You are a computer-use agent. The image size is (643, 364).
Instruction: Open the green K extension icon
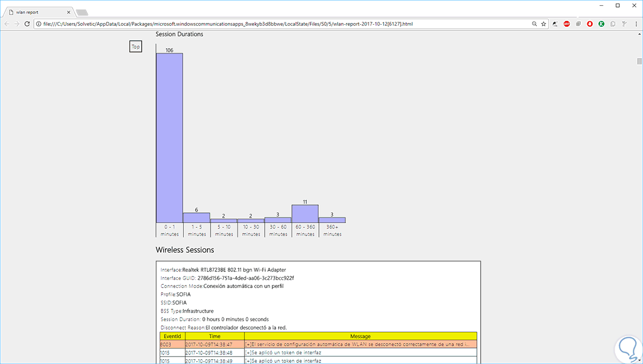601,24
